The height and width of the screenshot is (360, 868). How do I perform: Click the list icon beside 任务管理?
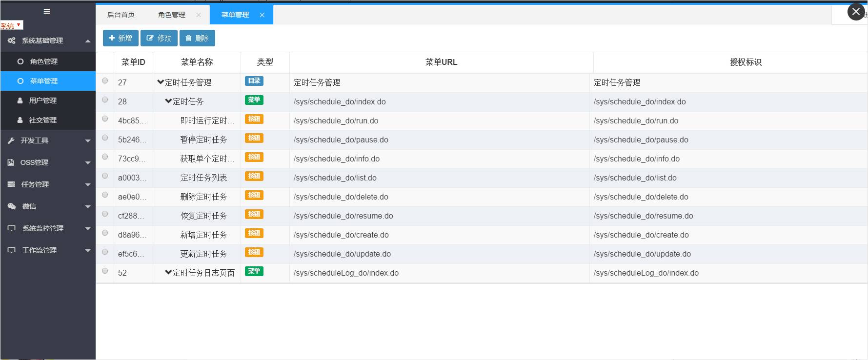(11, 184)
